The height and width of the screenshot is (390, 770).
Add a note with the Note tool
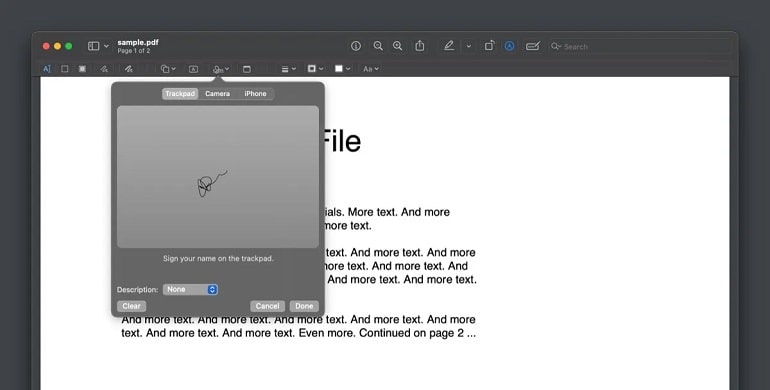pyautogui.click(x=247, y=69)
